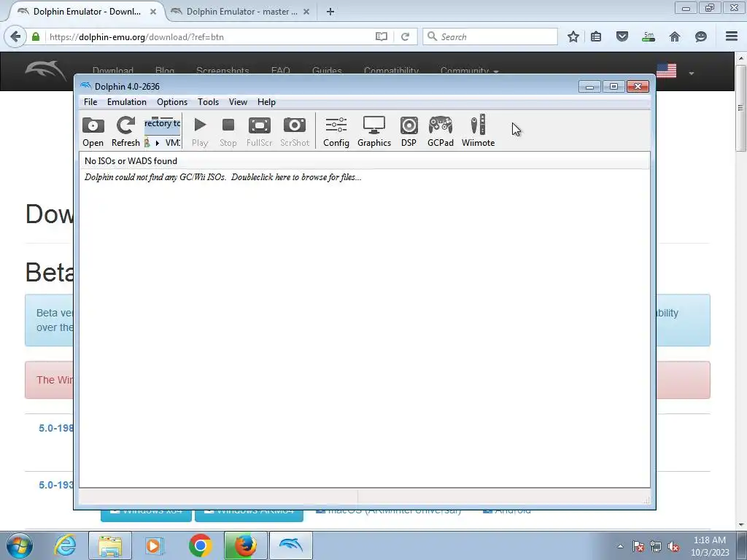Viewport: 747px width, 560px height.
Task: Open the GCPad controller settings
Action: pos(440,131)
